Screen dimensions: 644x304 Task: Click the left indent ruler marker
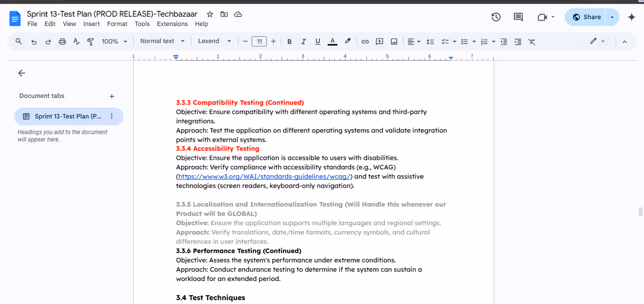click(x=176, y=58)
